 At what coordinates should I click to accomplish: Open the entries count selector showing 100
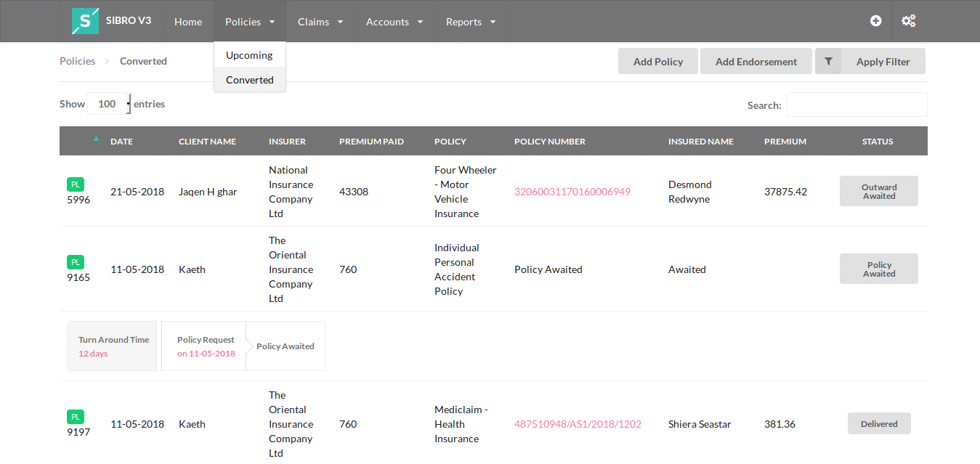click(109, 104)
